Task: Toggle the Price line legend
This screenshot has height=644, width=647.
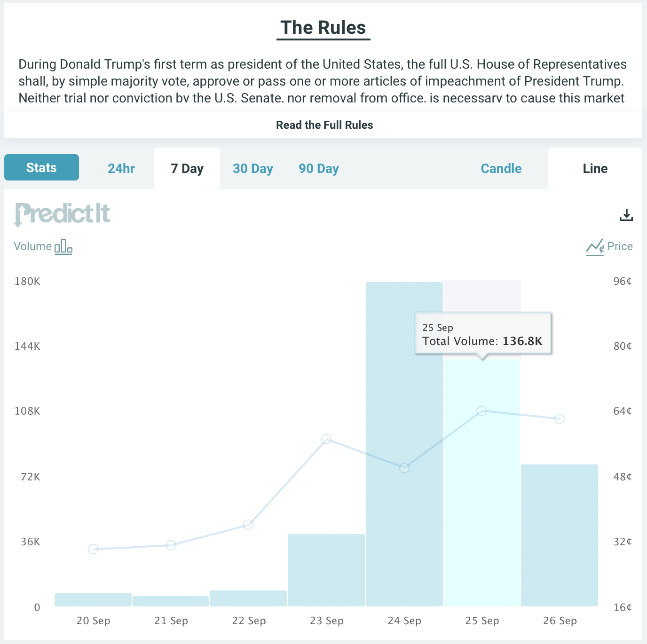Action: tap(609, 246)
